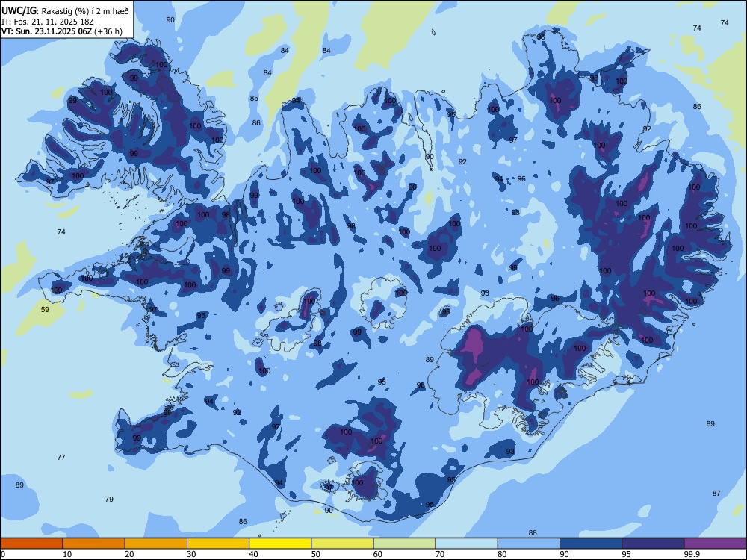Screen dimensions: 747x560
Task: Click the legend scale label '0'
Action: [3, 554]
